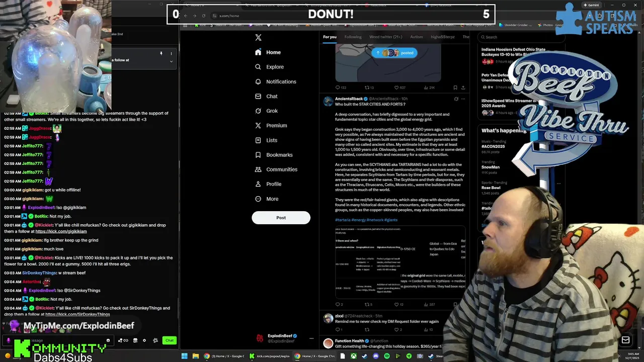Open Bookmarks in X sidebar
The height and width of the screenshot is (362, 644).
click(274, 155)
